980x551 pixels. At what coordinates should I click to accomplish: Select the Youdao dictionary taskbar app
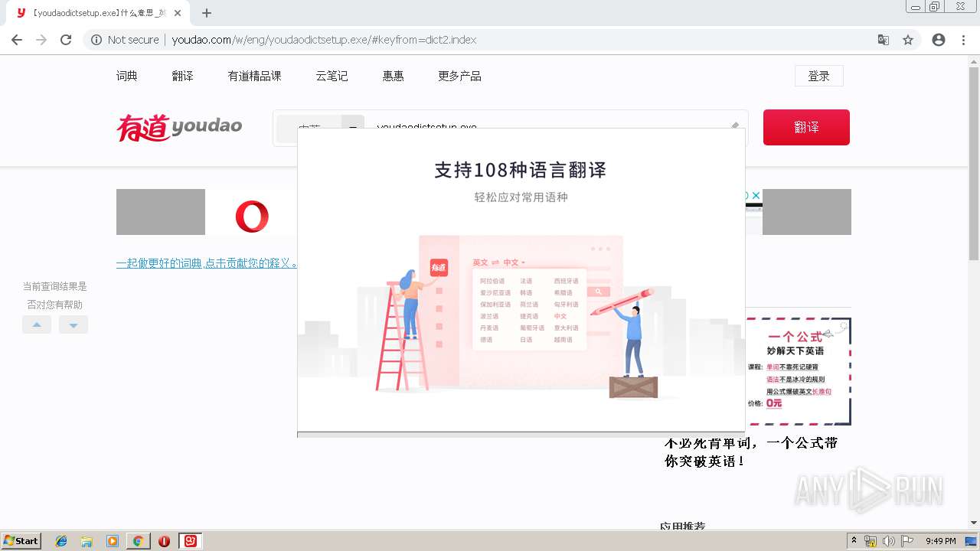click(191, 541)
